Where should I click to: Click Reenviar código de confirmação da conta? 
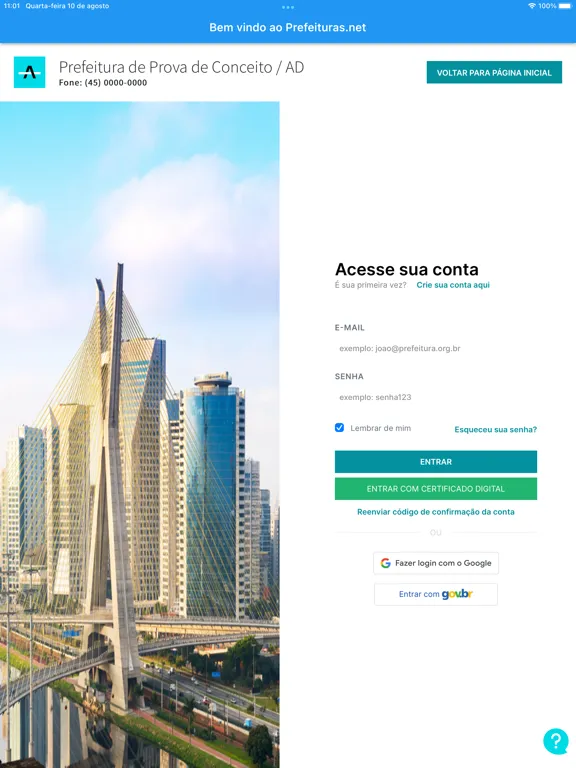pos(436,512)
